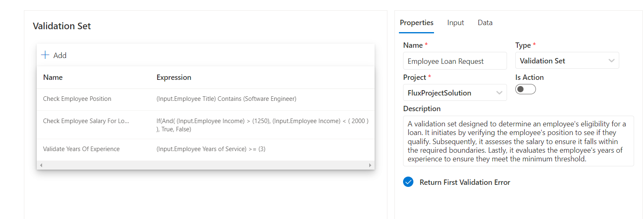Click the Years of Service expression cell
Screen dimensions: 644x219
[x=211, y=149]
